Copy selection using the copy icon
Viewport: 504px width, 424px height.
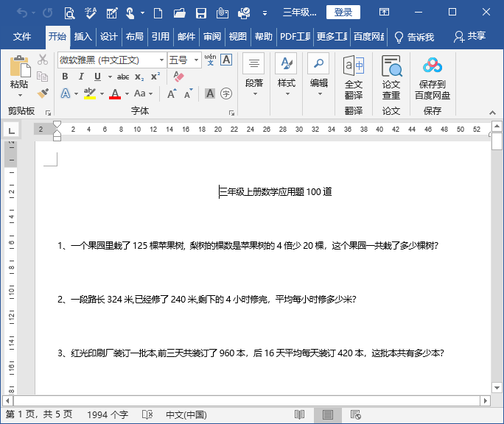(43, 77)
